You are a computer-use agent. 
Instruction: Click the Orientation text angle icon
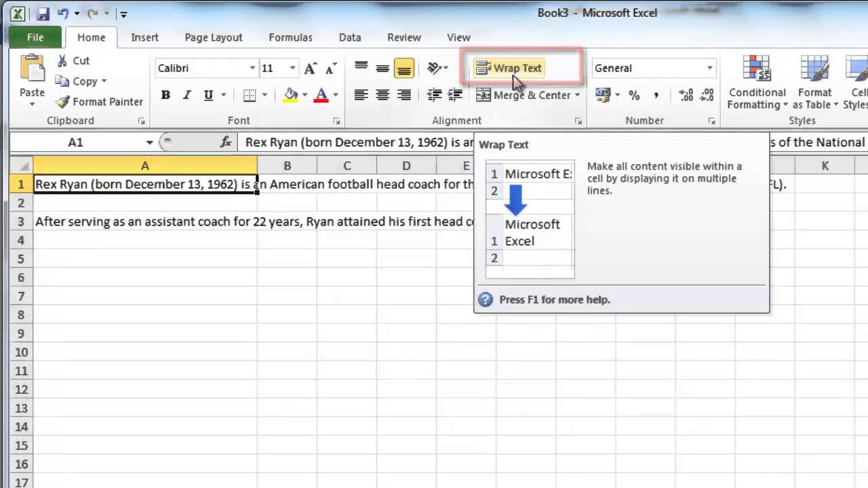[x=434, y=68]
